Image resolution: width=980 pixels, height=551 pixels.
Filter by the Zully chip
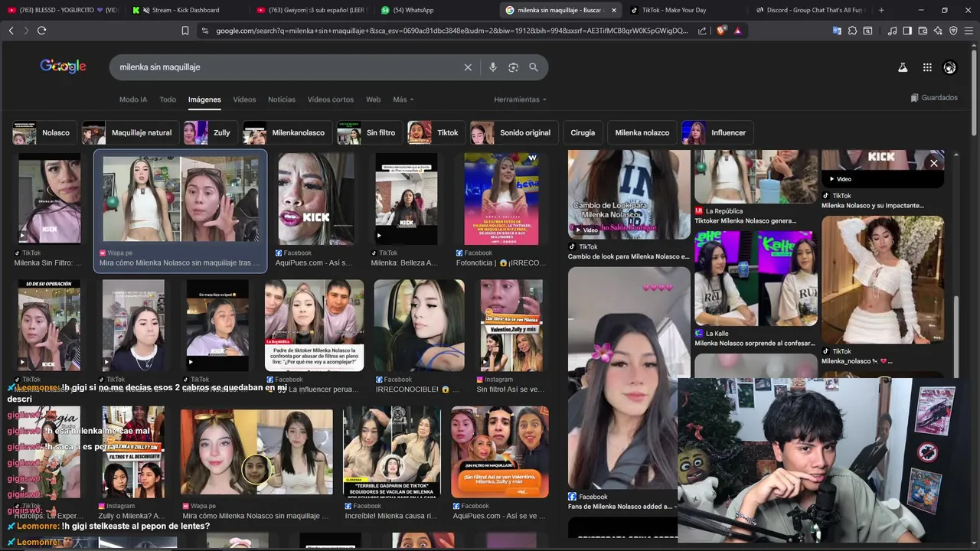210,132
